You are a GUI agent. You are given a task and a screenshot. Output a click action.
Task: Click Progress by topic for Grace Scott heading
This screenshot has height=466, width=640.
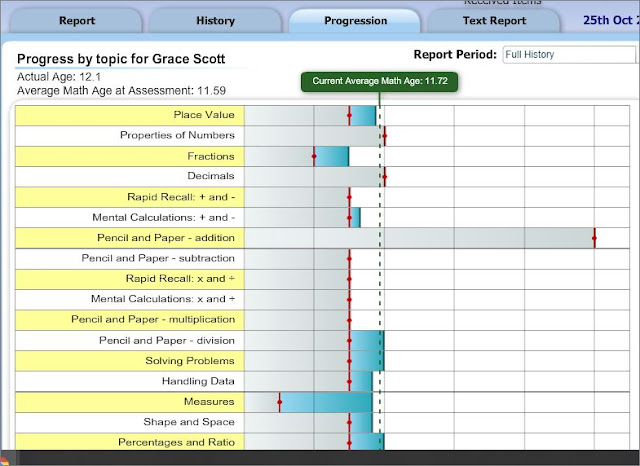tap(121, 59)
